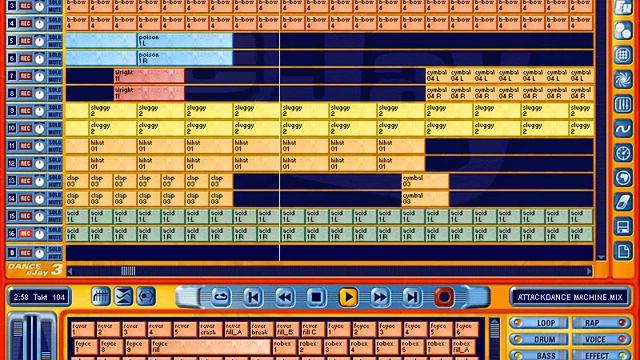
Task: Solo track 11
Action: 55,142
